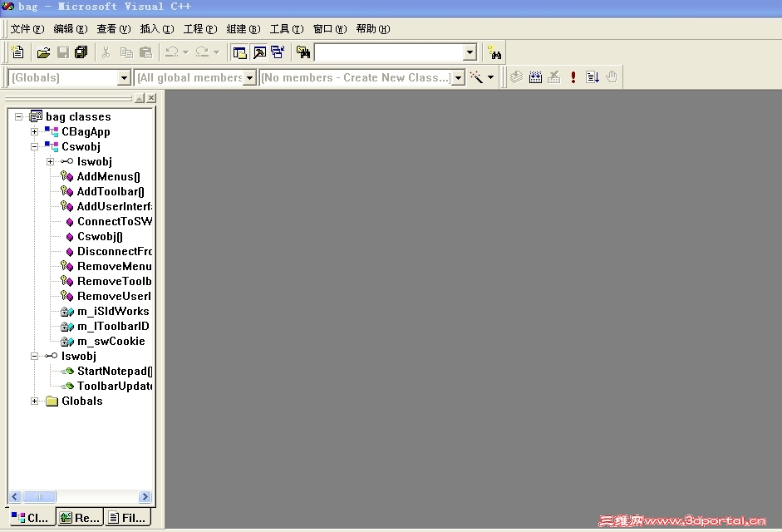Expand the Globals folder node
The height and width of the screenshot is (532, 782).
coord(34,401)
